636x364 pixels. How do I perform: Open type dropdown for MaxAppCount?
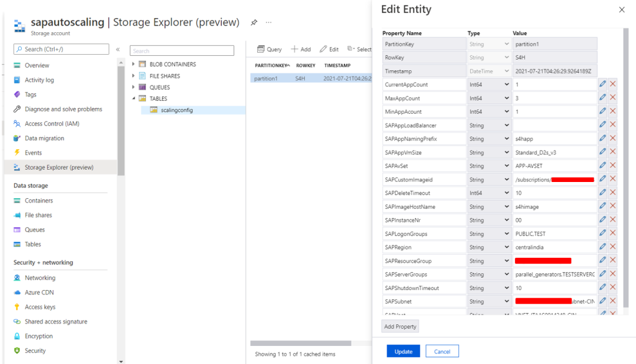(x=489, y=98)
